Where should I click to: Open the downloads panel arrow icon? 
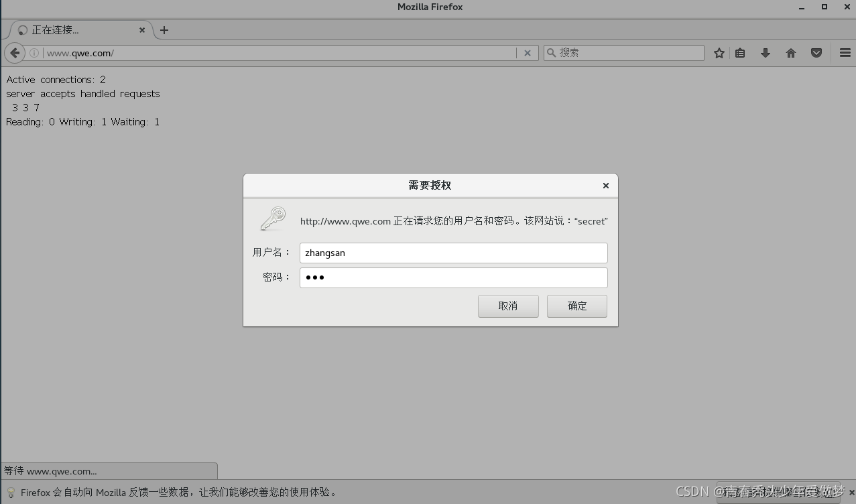[766, 52]
